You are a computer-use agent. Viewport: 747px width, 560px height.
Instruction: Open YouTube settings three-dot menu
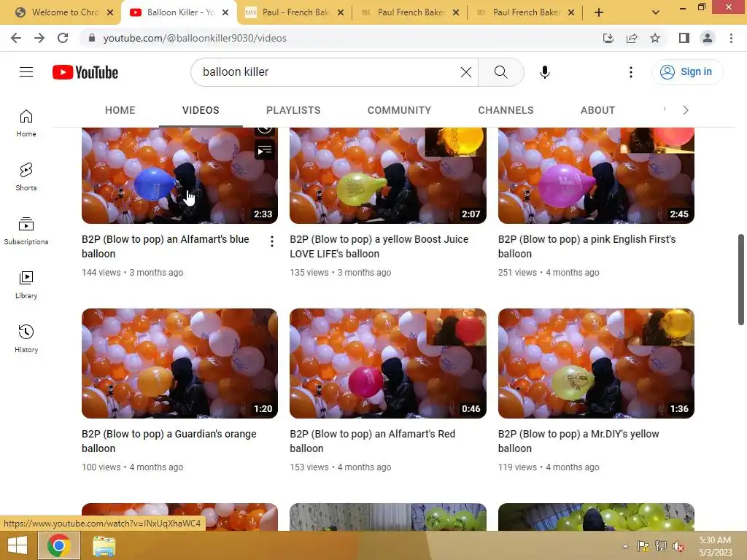[631, 72]
